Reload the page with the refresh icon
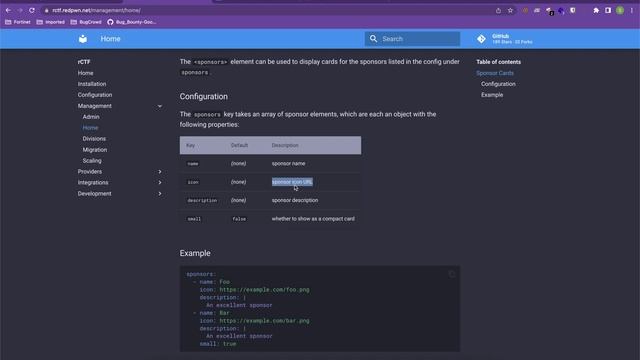The width and height of the screenshot is (640, 360). pyautogui.click(x=32, y=10)
